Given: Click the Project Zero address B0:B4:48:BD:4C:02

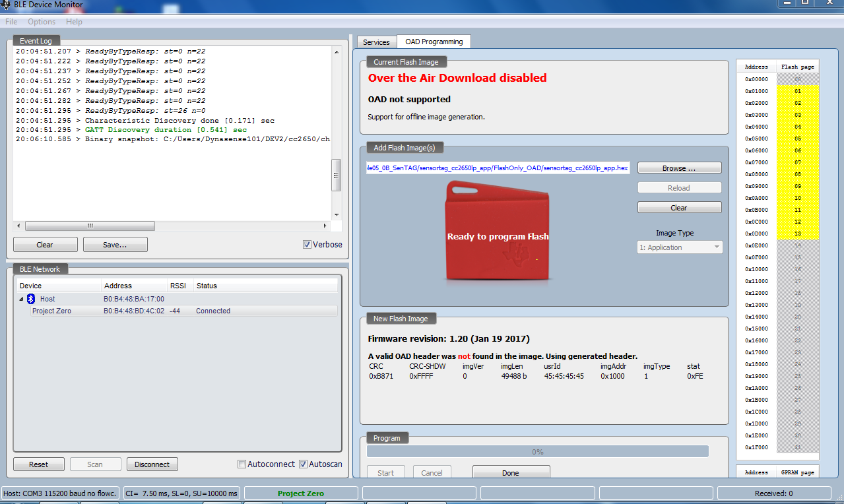Looking at the screenshot, I should [134, 311].
